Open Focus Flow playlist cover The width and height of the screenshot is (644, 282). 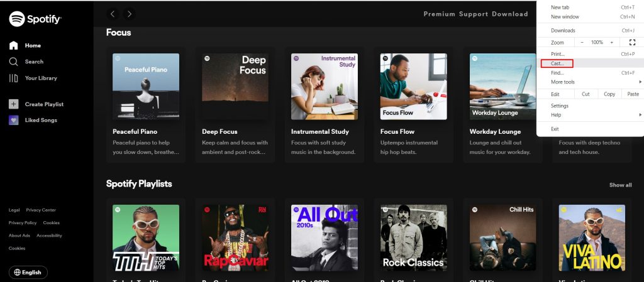coord(414,87)
